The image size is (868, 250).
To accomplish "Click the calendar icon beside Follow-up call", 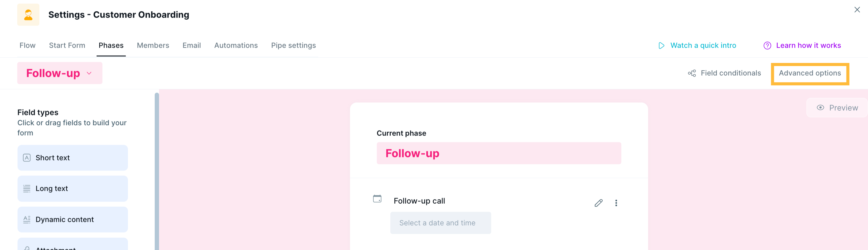I will [377, 199].
